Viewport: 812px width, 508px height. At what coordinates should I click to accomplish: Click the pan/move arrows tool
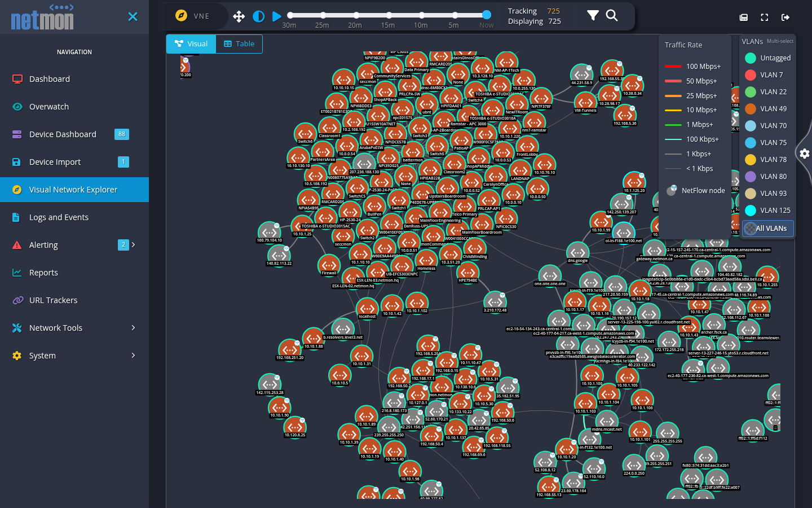239,16
